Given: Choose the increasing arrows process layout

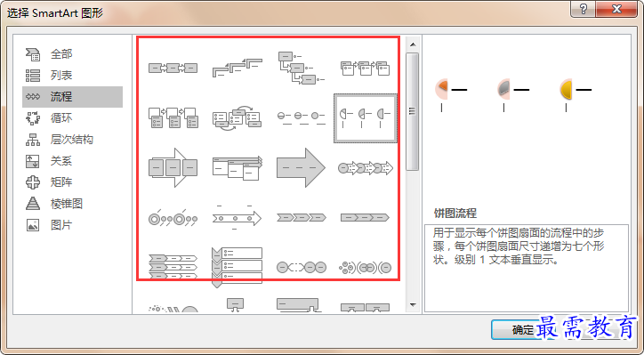Looking at the screenshot, I should tap(237, 167).
